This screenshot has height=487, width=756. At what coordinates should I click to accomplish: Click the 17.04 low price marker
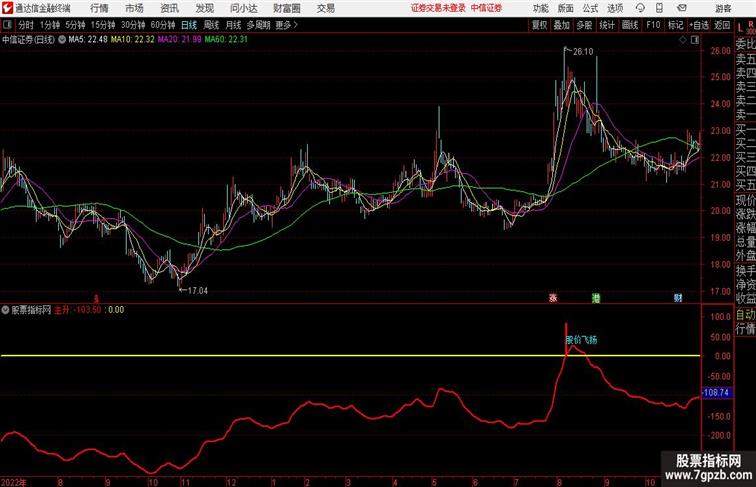(198, 291)
